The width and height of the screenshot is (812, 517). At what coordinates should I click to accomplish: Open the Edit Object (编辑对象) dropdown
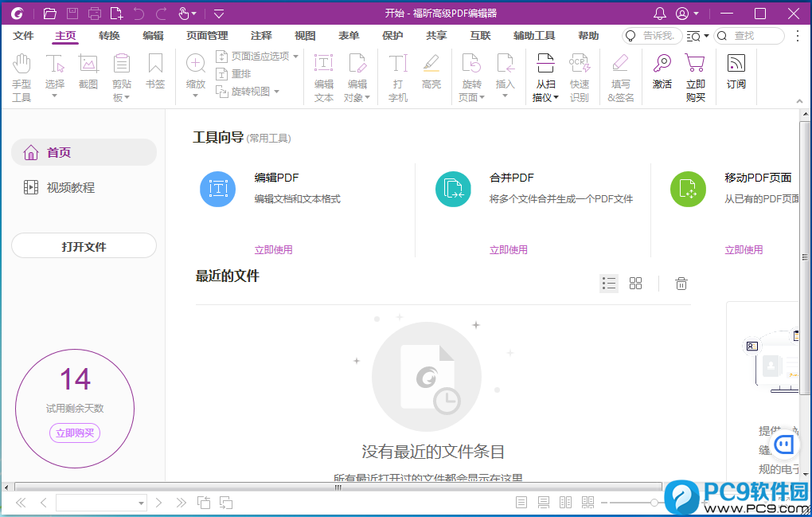[x=367, y=97]
